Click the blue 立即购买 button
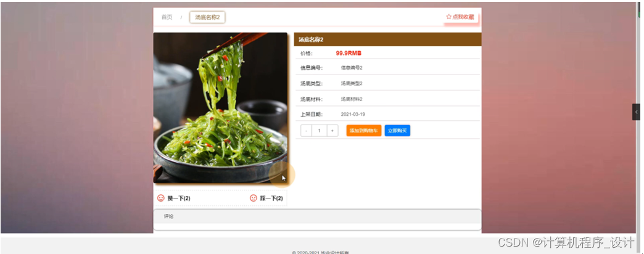The height and width of the screenshot is (254, 644). [x=397, y=131]
